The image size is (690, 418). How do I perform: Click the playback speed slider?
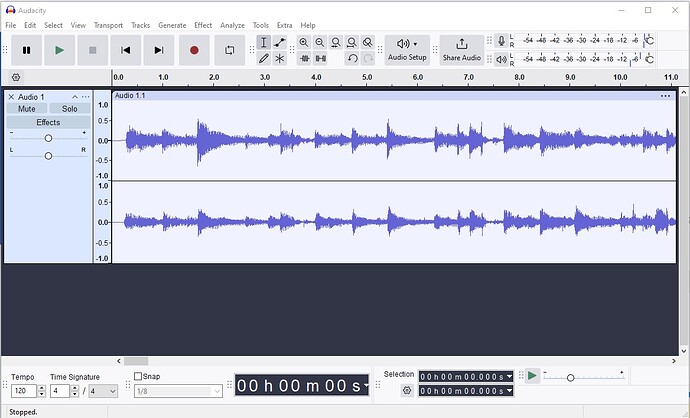(x=584, y=377)
